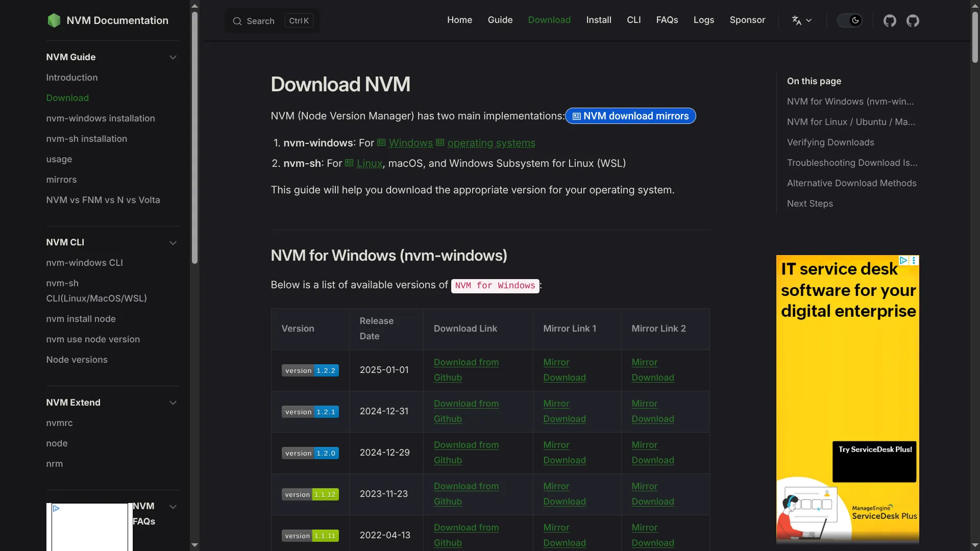Screen dimensions: 980x551
Task: Click the ad options dots icon
Action: click(914, 260)
